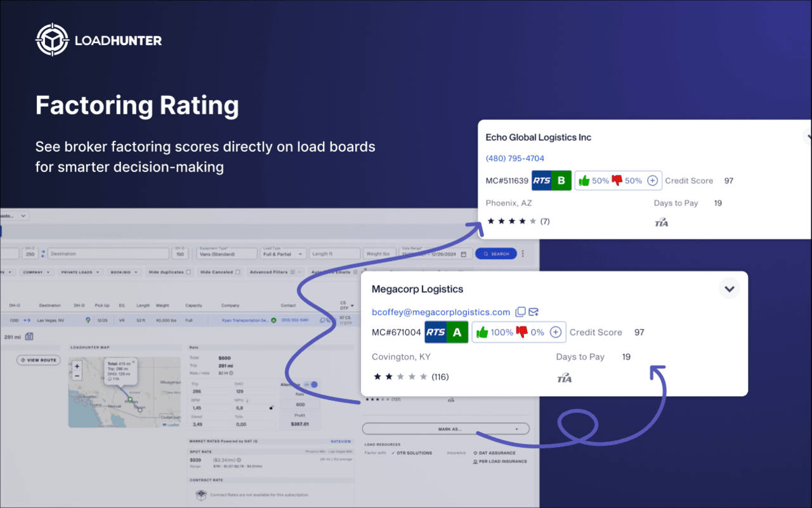Click the RTS A rating badge
The height and width of the screenshot is (508, 812).
point(447,332)
